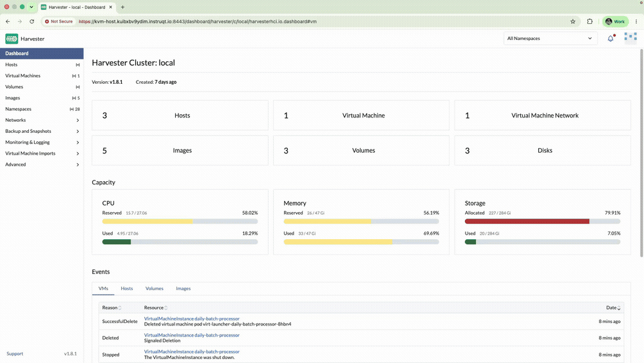
Task: Open the notifications bell
Action: click(x=611, y=38)
